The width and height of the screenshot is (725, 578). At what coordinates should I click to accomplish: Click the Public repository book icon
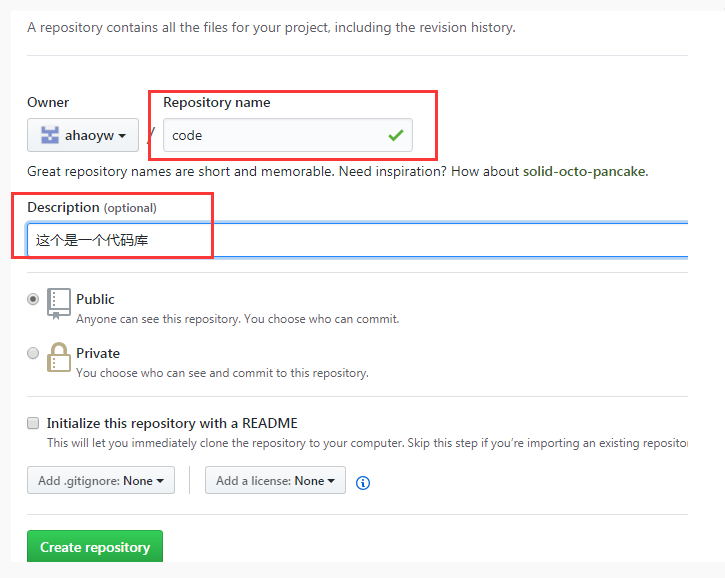coord(59,304)
